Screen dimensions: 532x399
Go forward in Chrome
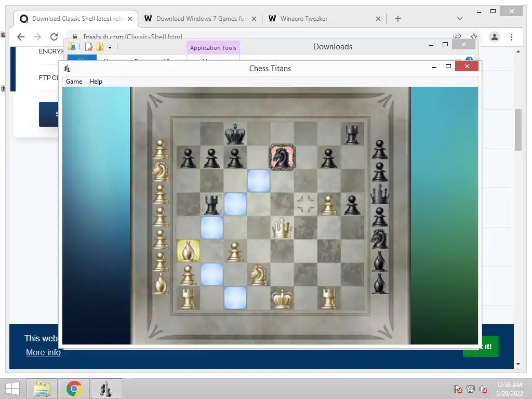[37, 37]
